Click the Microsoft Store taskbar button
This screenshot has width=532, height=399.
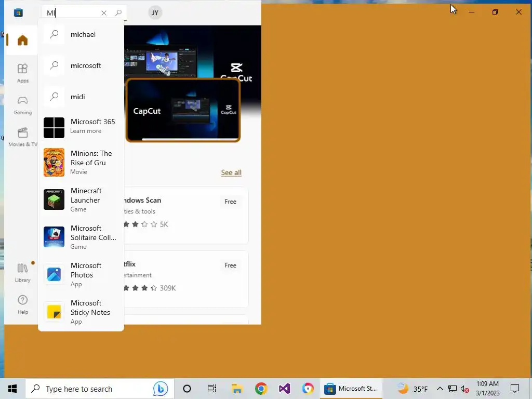351,389
